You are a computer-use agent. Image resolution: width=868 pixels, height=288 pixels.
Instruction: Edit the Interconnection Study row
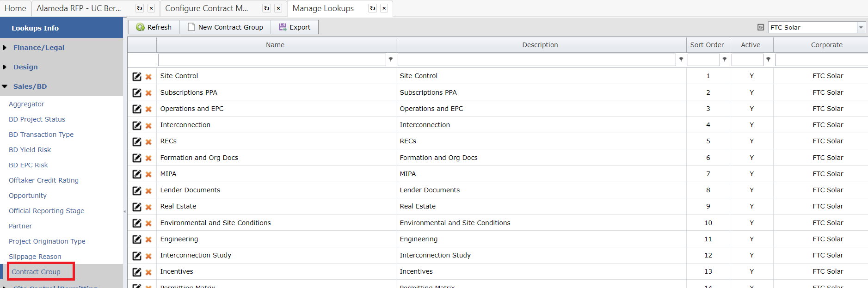[x=137, y=256]
